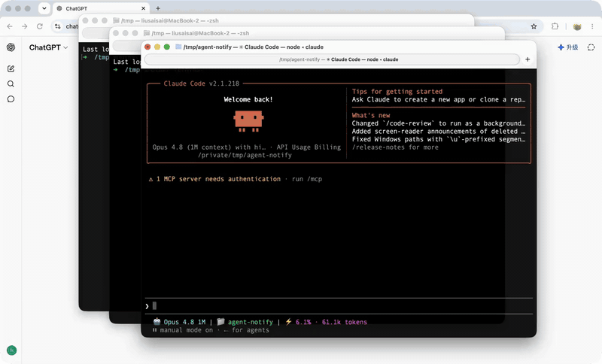Click '61.1k tokens' in status line
Viewport: 602px width, 364px height.
pyautogui.click(x=345, y=322)
